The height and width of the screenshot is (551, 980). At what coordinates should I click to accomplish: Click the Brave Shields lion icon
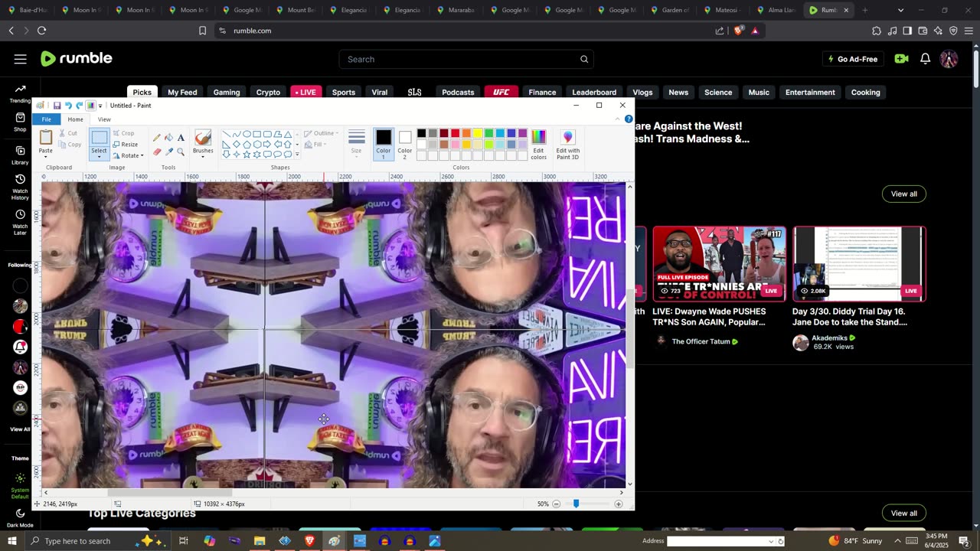[738, 31]
